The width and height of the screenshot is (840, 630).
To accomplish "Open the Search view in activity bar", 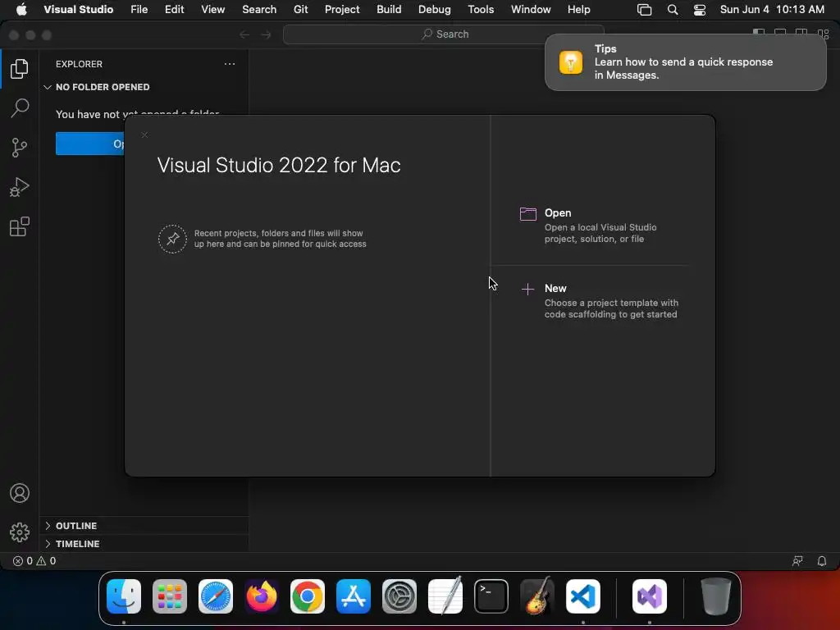I will coord(20,107).
